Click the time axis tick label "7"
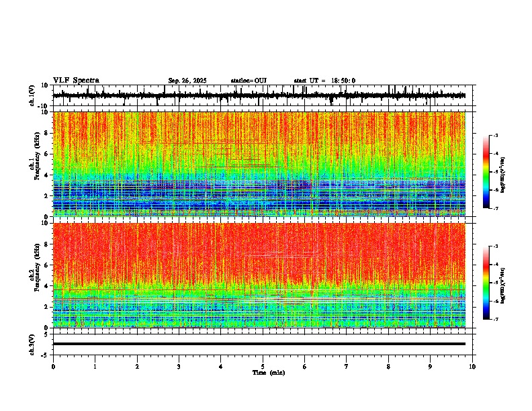 347,367
